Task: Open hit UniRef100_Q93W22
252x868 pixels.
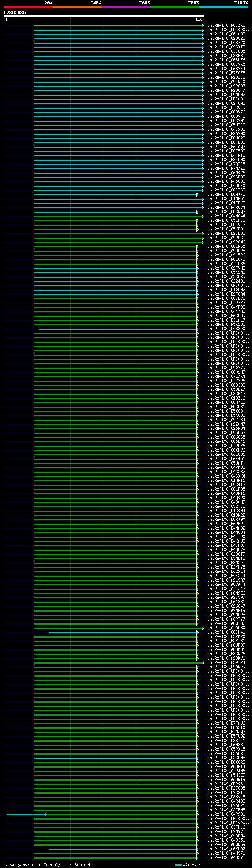Action: click(226, 39)
